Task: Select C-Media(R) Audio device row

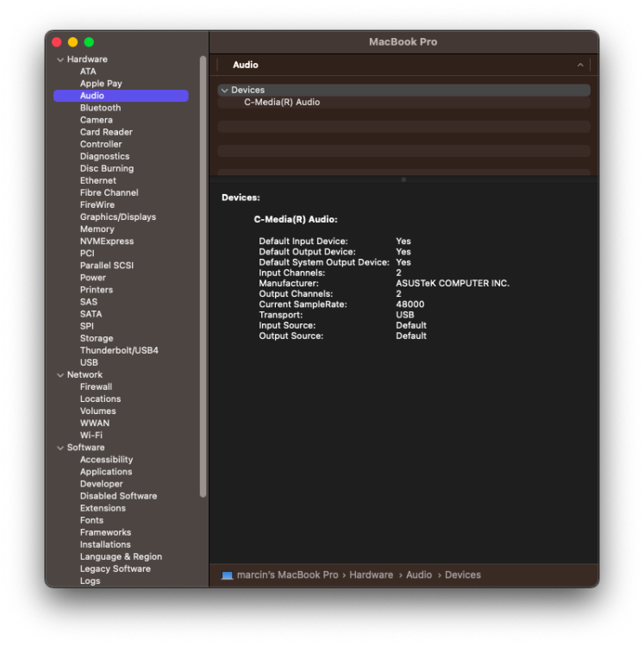Action: coord(403,103)
